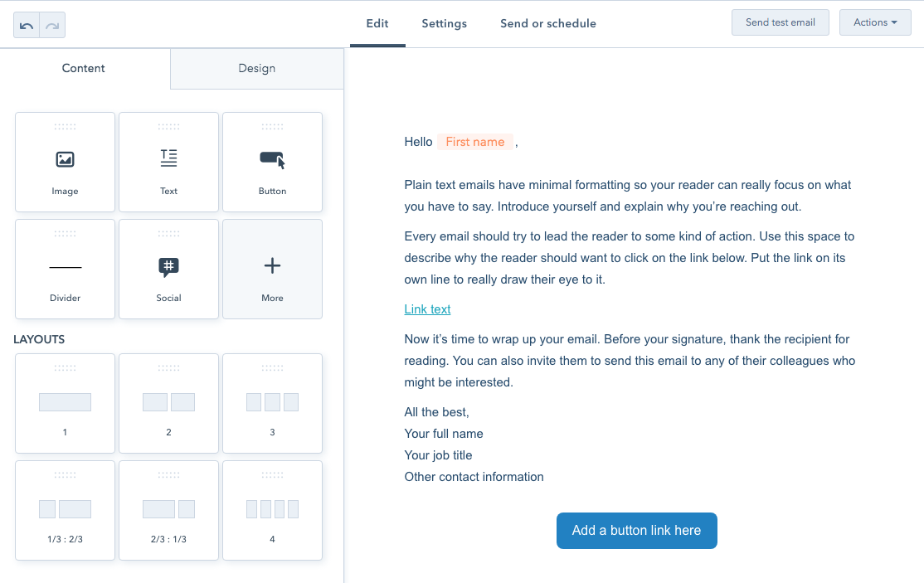Open More content blocks

pyautogui.click(x=272, y=269)
